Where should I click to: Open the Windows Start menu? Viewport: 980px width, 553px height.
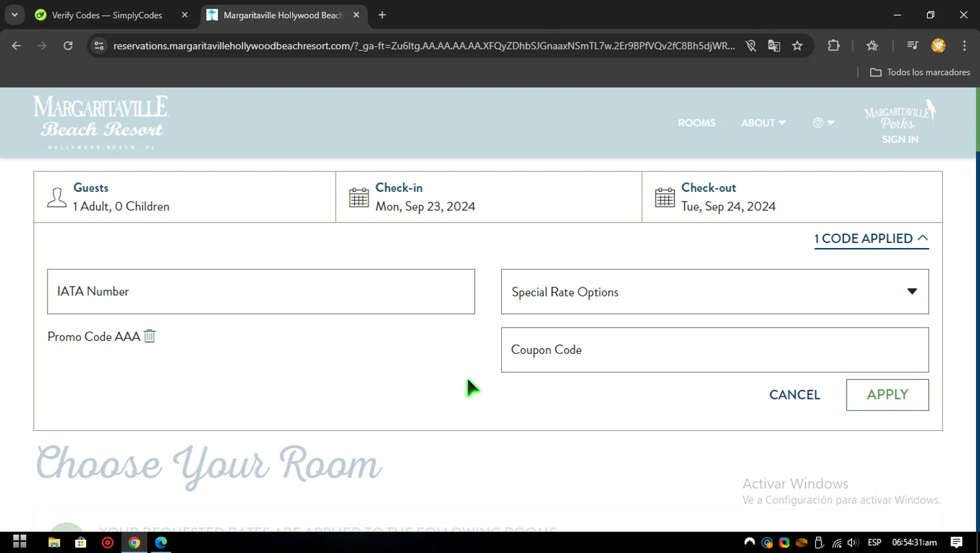(x=20, y=542)
